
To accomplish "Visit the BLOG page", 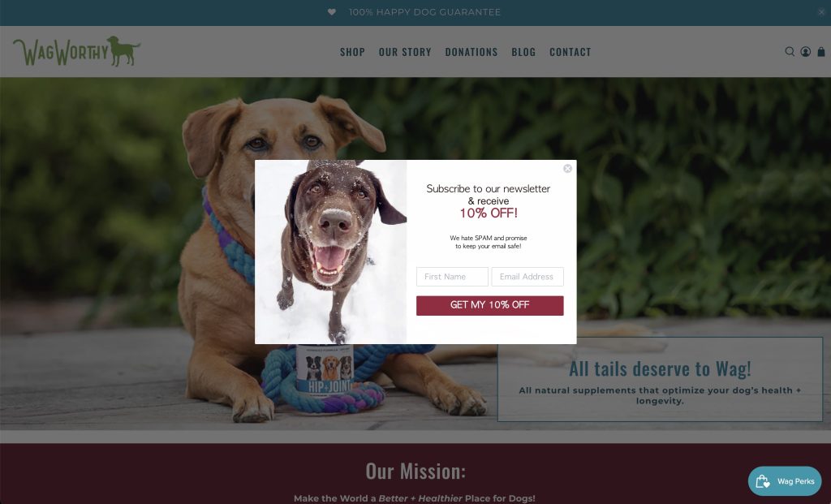I will pyautogui.click(x=523, y=52).
